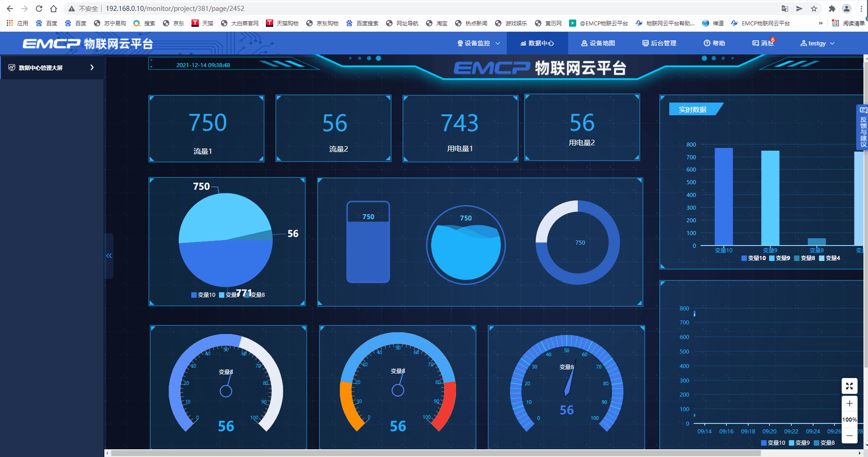Collapse sidebar with double-chevron handle
The width and height of the screenshot is (868, 457).
click(x=109, y=256)
